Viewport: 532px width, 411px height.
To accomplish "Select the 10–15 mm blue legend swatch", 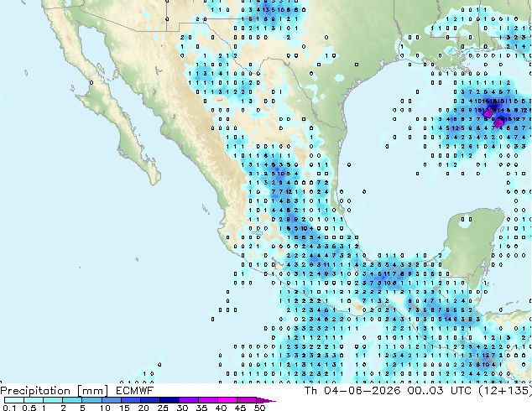I will [x=112, y=400].
